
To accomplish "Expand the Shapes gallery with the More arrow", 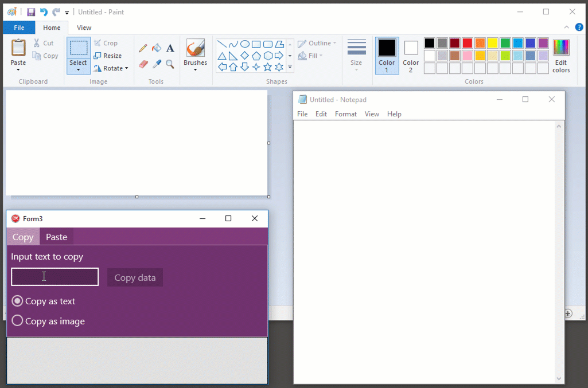I will tap(290, 67).
